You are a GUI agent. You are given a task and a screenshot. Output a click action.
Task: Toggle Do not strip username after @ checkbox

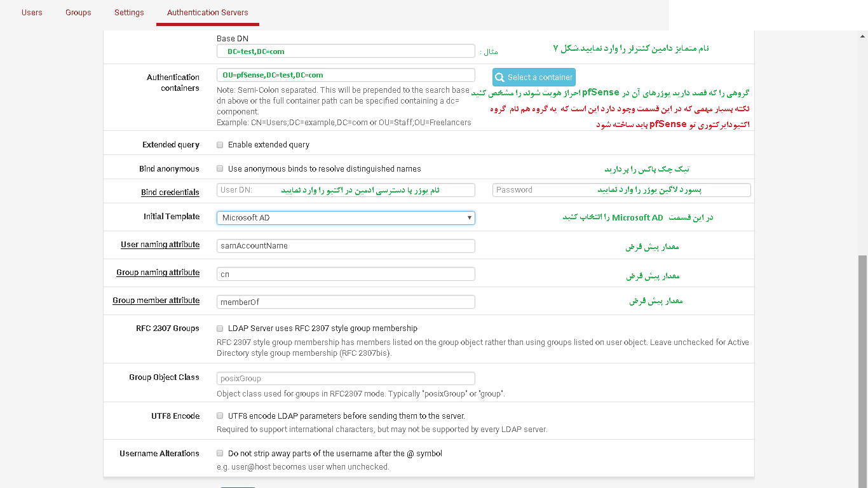tap(220, 454)
